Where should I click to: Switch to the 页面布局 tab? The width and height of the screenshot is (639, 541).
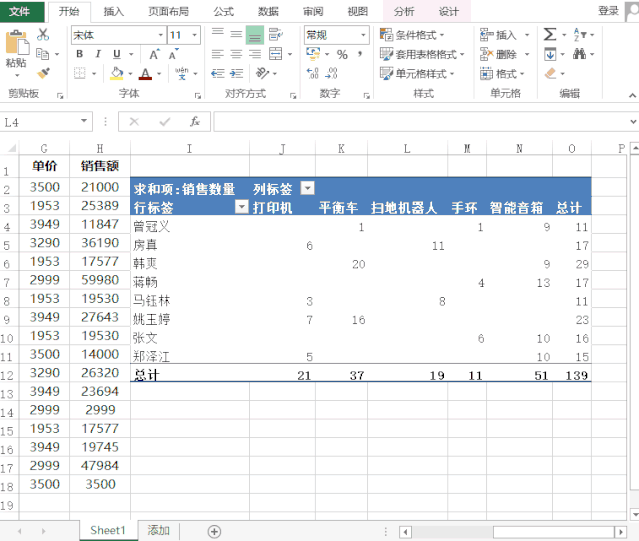(168, 11)
